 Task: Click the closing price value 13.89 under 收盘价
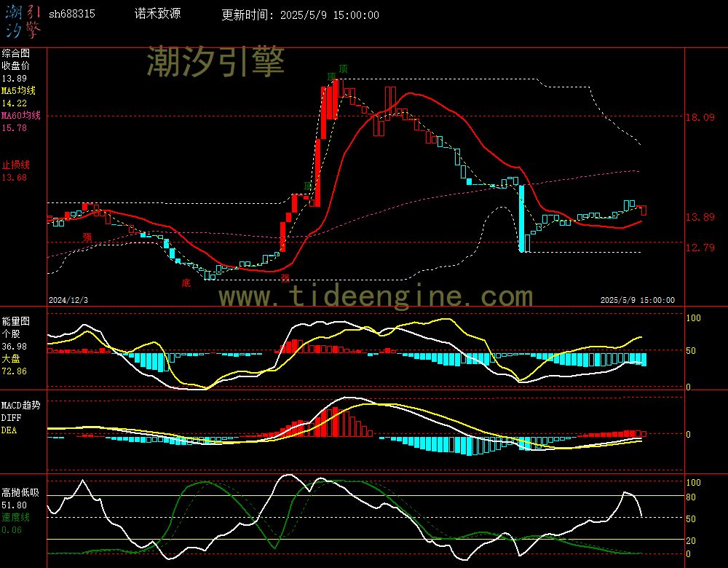15,79
